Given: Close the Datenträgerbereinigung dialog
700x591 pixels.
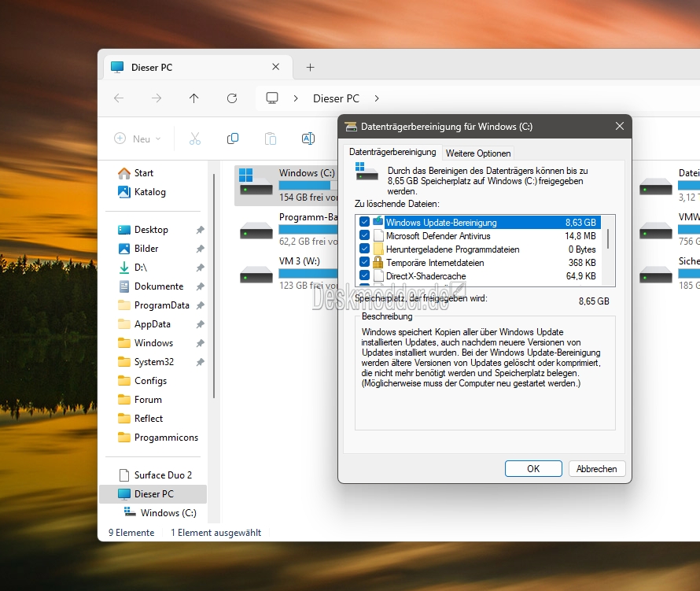Looking at the screenshot, I should pos(620,127).
